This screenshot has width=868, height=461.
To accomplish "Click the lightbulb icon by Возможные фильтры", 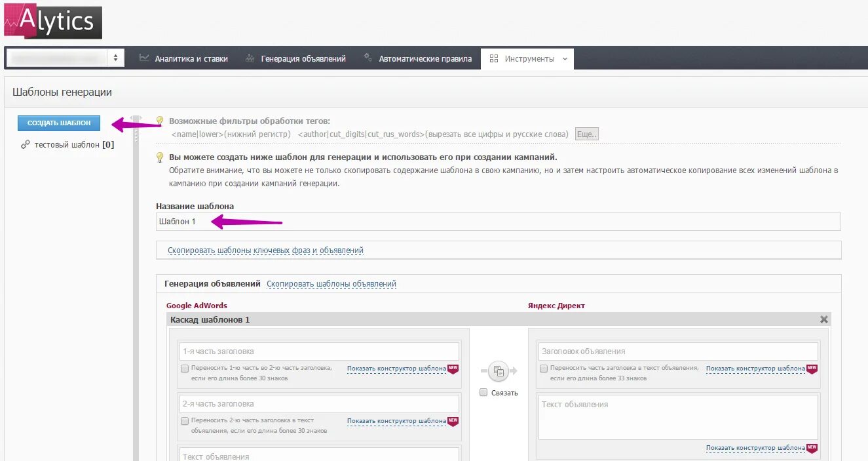I will click(159, 121).
